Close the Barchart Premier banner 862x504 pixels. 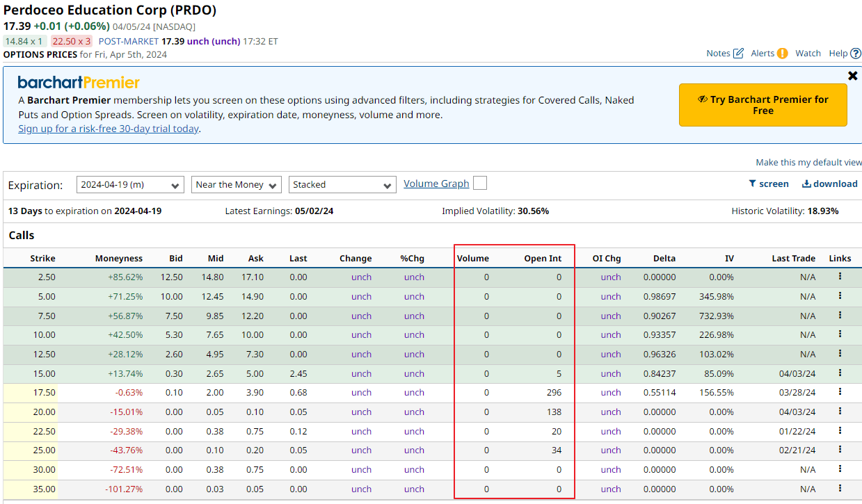(853, 76)
